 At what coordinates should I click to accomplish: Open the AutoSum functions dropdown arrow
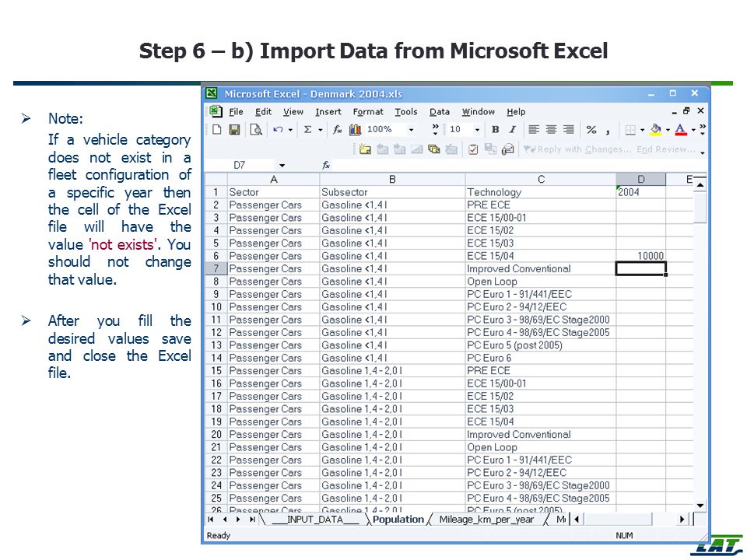[x=321, y=130]
